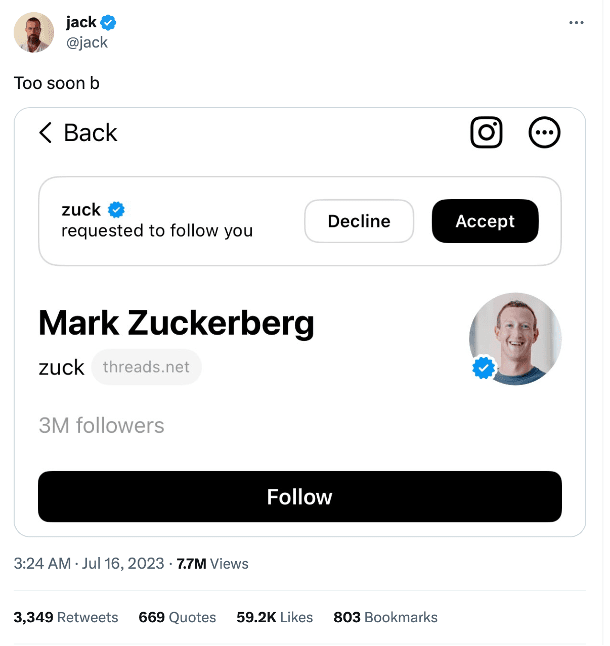Click the 803 Bookmarks count

385,617
